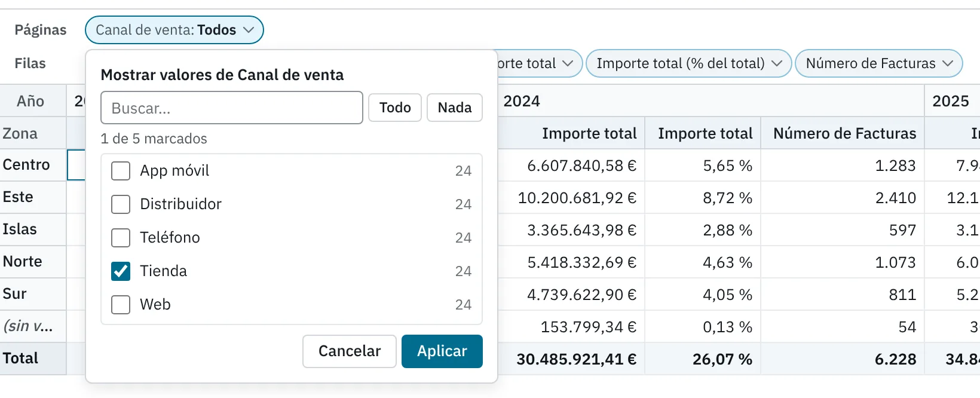This screenshot has height=398, width=980.
Task: Click the Nada button
Action: (x=455, y=108)
